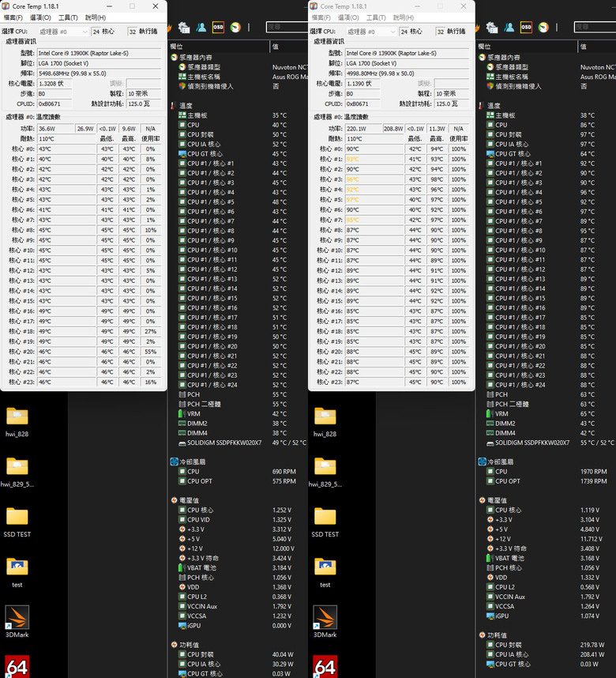Open 選項(O) menu in the 4998.80MHz Core Temp window
The width and height of the screenshot is (616, 678).
click(x=348, y=17)
